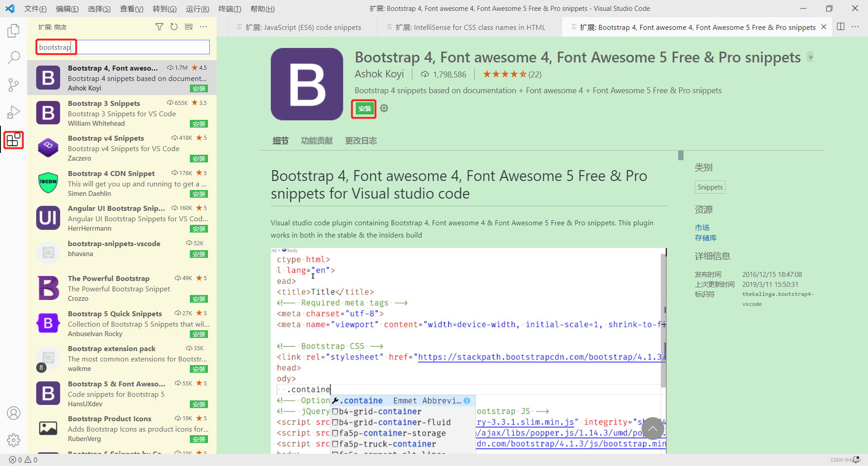Clear extension search results icon
Screen dimensions: 868x466
(x=189, y=27)
